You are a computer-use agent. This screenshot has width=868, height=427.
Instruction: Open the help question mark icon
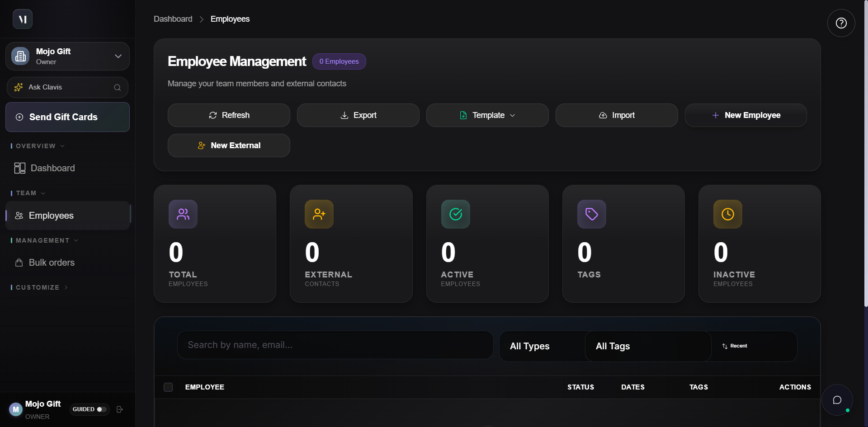841,23
